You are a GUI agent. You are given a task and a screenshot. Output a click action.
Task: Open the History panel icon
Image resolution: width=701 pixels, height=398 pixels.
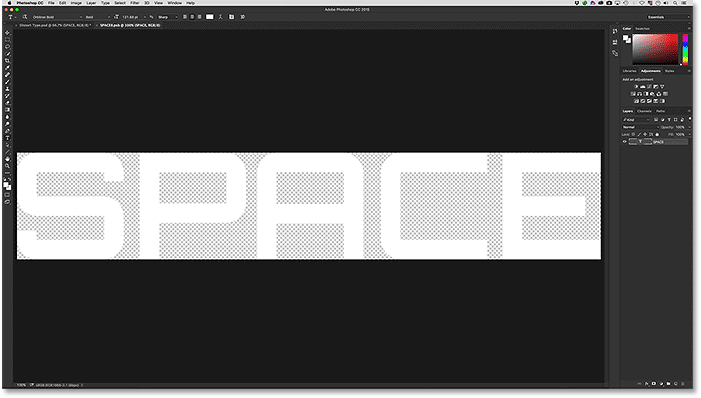(x=615, y=31)
